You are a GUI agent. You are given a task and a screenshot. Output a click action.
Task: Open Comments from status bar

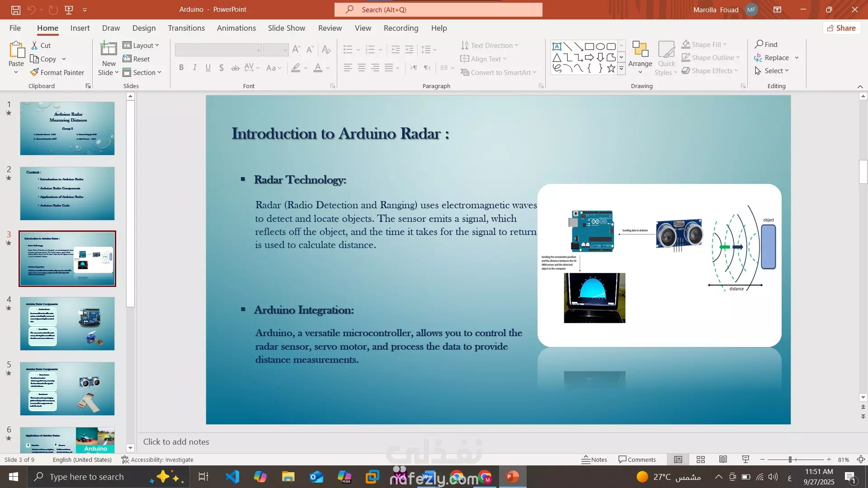637,460
